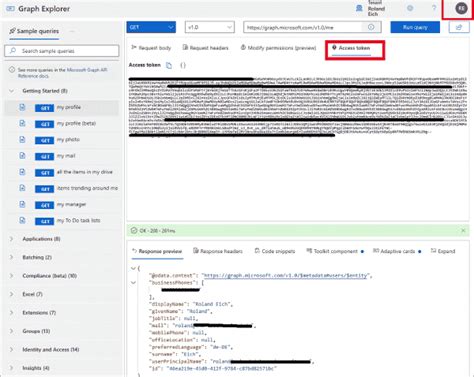Click the Expand response button
The height and width of the screenshot is (377, 474).
coord(443,251)
